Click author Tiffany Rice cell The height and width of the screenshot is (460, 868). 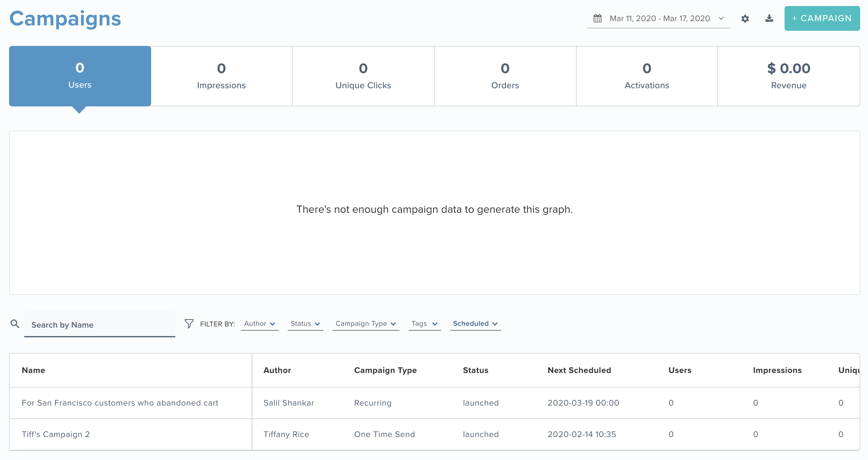coord(287,434)
